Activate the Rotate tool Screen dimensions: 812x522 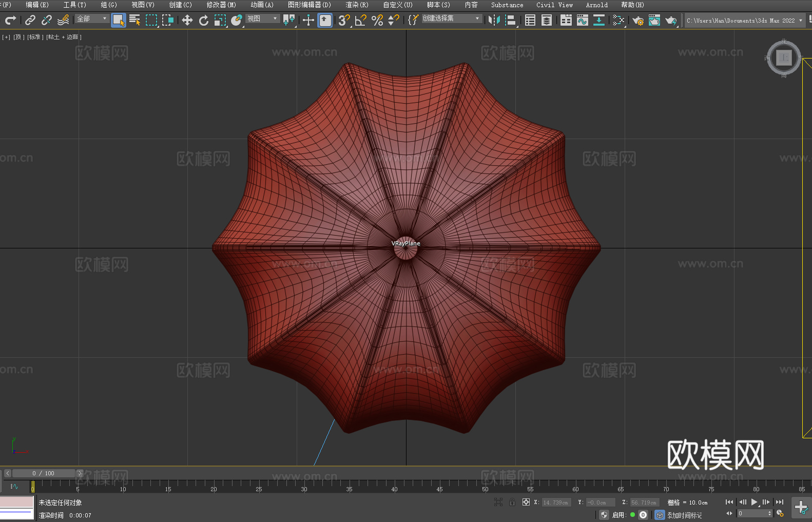pos(204,20)
